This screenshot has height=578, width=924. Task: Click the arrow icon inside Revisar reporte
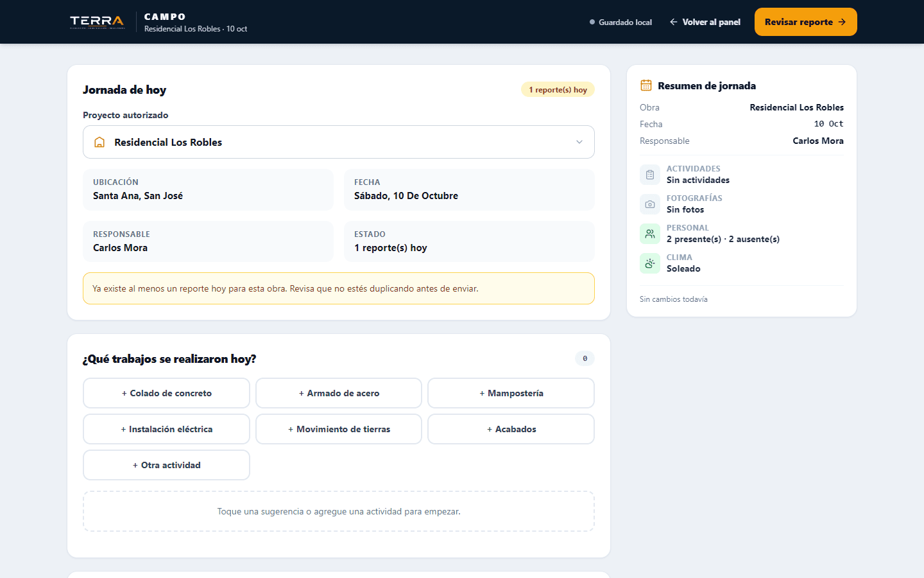coord(842,22)
